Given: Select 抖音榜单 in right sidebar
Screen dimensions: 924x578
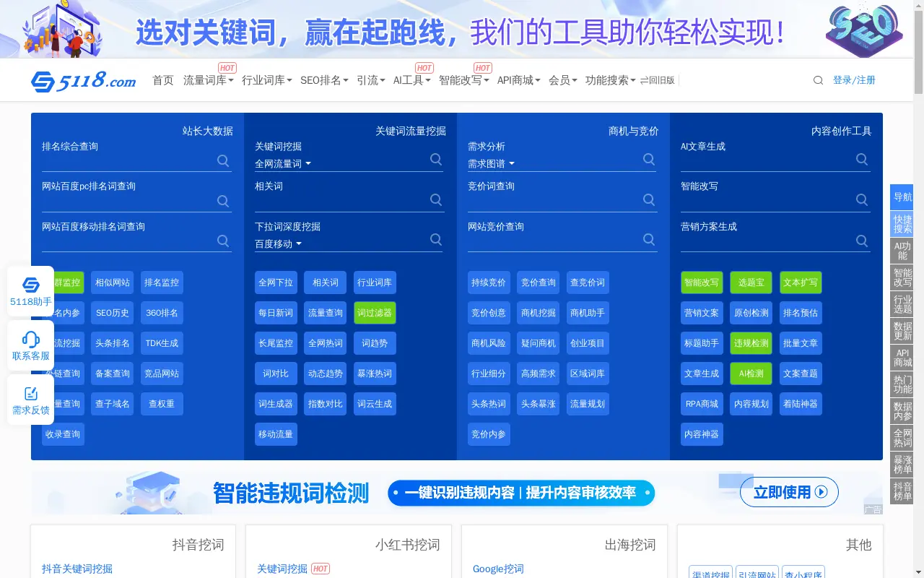Looking at the screenshot, I should [x=902, y=491].
